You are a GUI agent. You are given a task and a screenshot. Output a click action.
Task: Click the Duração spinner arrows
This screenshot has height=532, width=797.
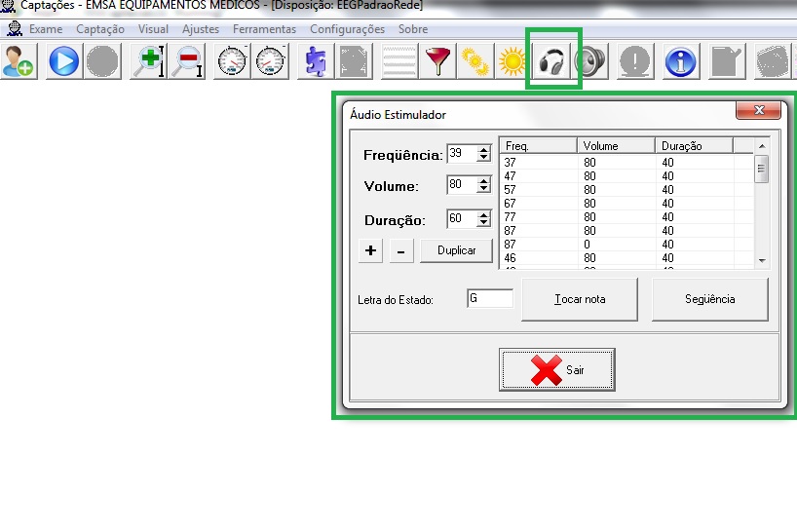[483, 218]
